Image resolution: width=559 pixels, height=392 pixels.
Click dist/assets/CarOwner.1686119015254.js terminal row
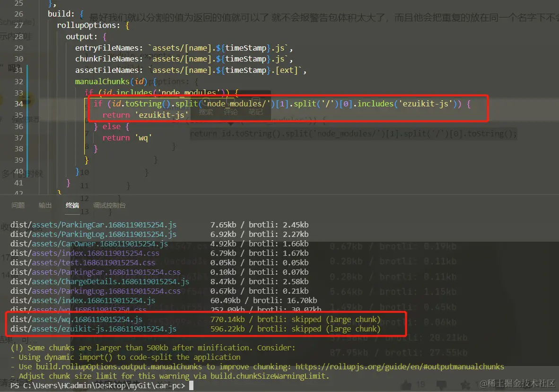(x=159, y=244)
